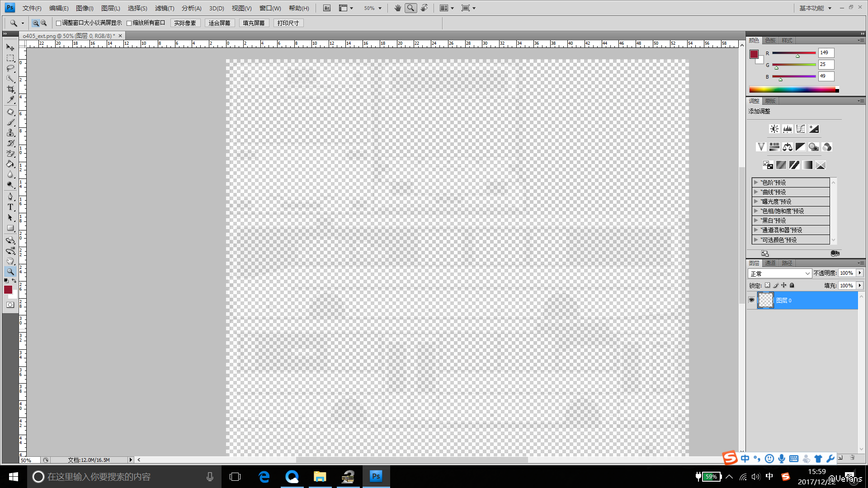Click the foreground color swatch in toolbox
868x488 pixels.
click(x=8, y=290)
